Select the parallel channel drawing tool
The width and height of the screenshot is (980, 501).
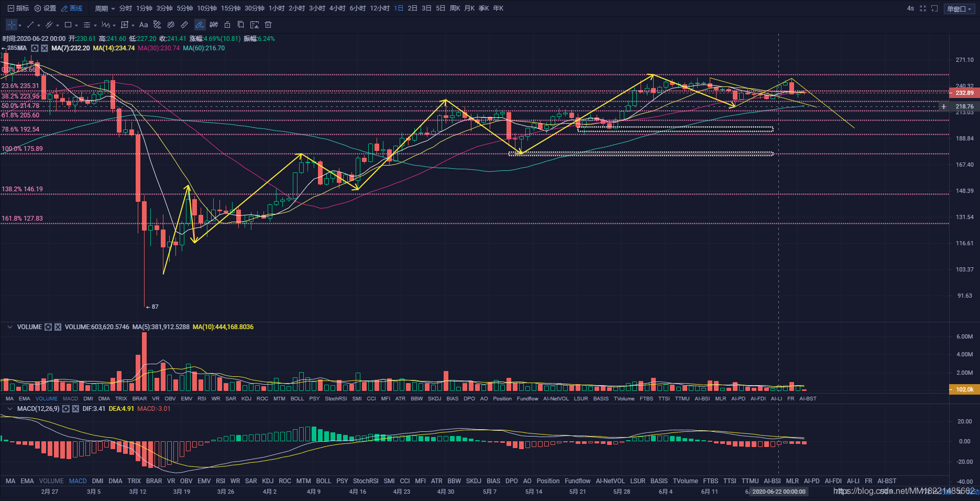coord(49,25)
